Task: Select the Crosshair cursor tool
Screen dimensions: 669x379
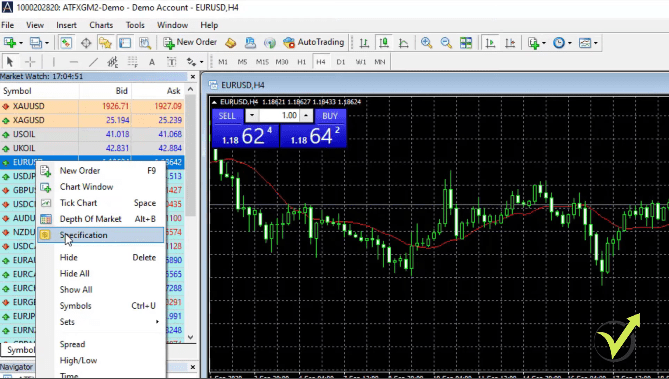Action: (30, 62)
